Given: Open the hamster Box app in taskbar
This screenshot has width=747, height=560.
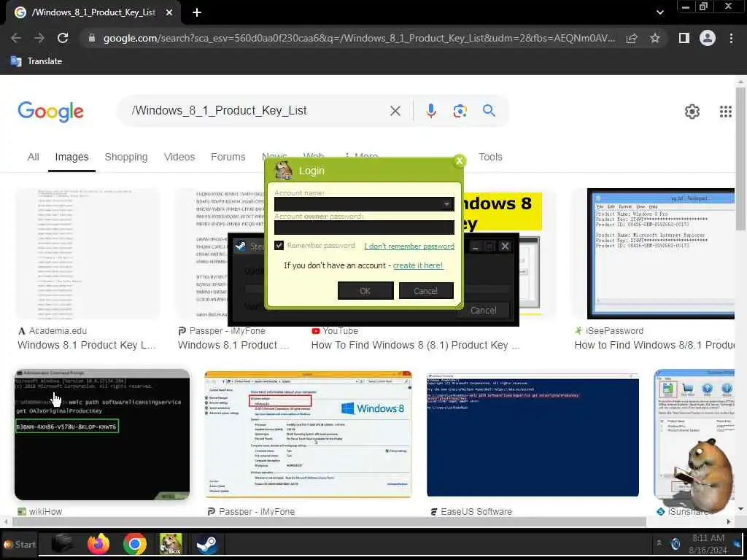Looking at the screenshot, I should pyautogui.click(x=171, y=544).
